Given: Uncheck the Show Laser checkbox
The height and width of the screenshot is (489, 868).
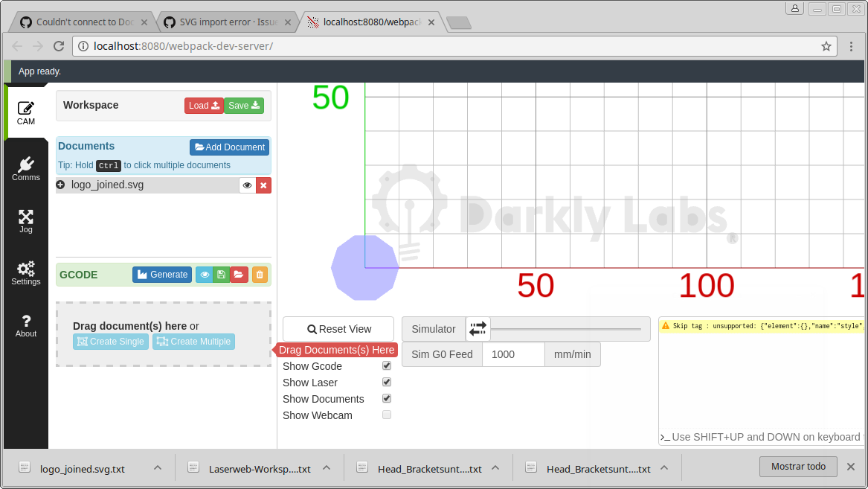Looking at the screenshot, I should [387, 383].
